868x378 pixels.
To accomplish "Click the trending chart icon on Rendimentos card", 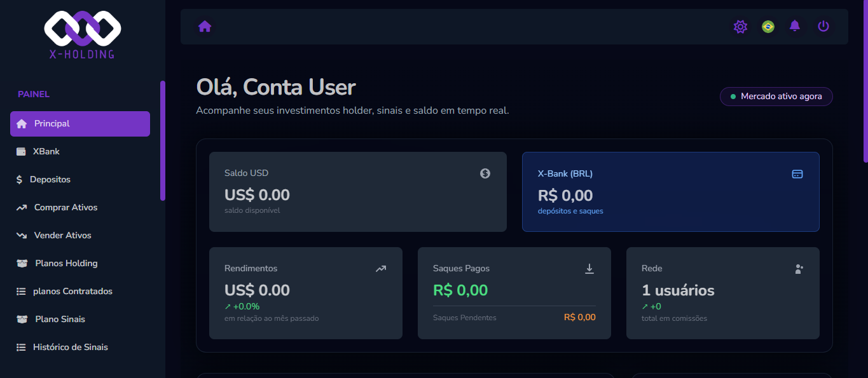I will pos(380,268).
